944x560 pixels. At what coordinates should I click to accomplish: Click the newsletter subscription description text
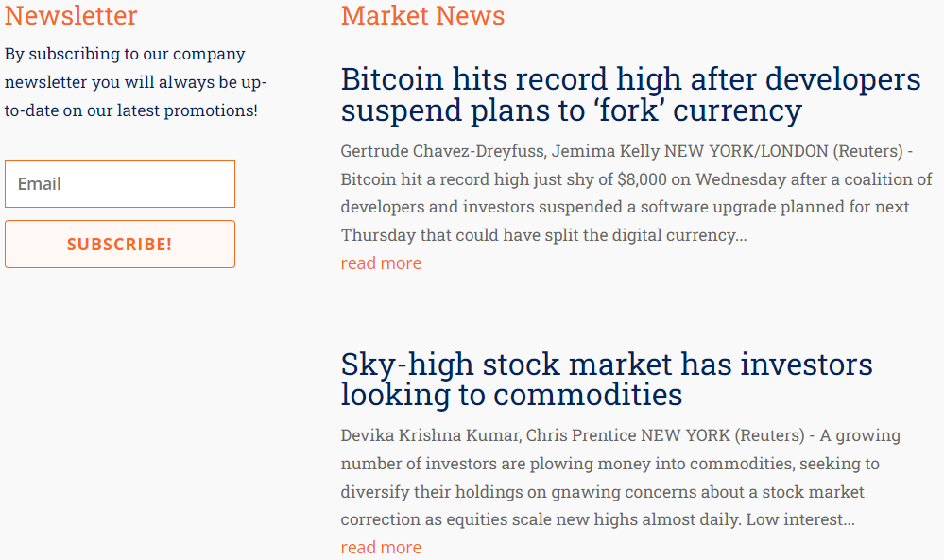[x=135, y=82]
